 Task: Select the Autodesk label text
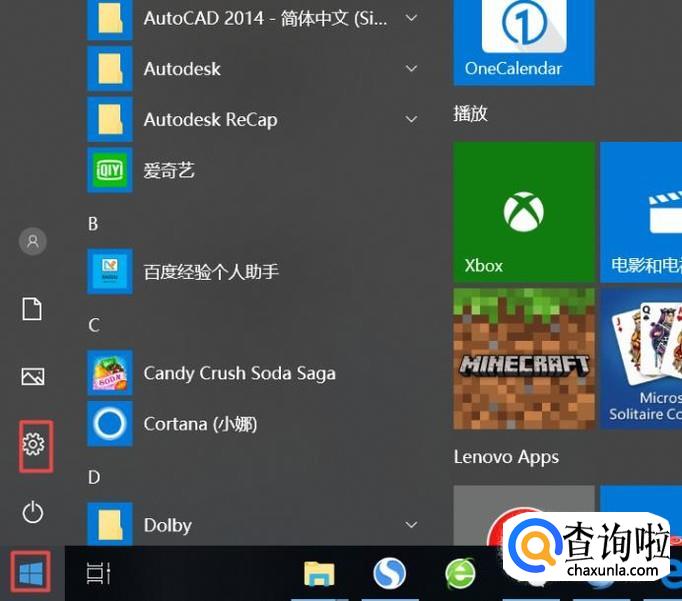pyautogui.click(x=182, y=69)
